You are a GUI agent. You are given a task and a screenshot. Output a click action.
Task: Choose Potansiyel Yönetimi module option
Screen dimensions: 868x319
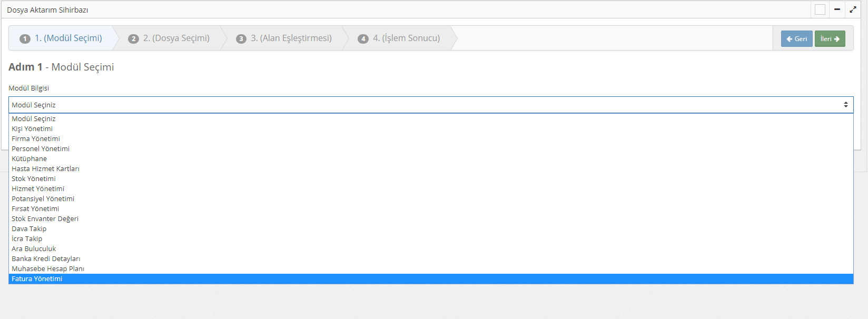click(43, 199)
